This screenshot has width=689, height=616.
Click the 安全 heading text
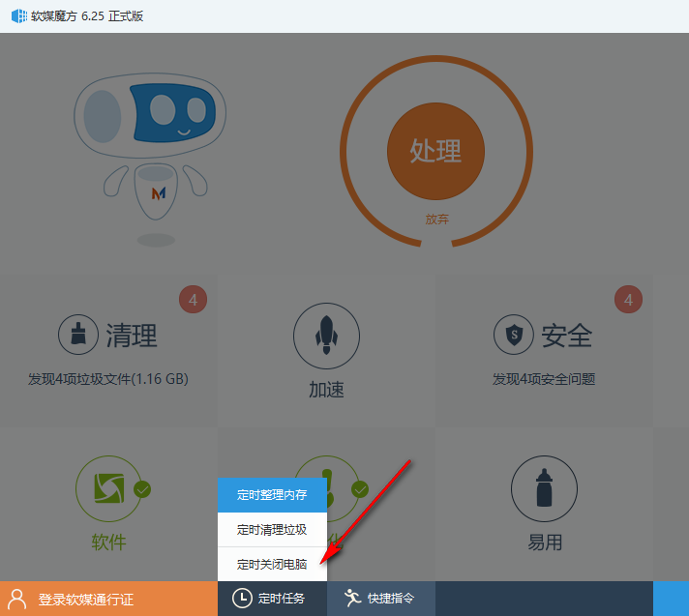(x=567, y=336)
